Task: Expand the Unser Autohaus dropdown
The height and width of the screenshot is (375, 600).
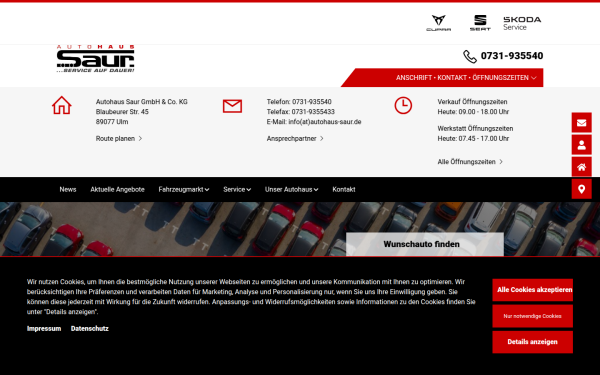Action: click(292, 189)
